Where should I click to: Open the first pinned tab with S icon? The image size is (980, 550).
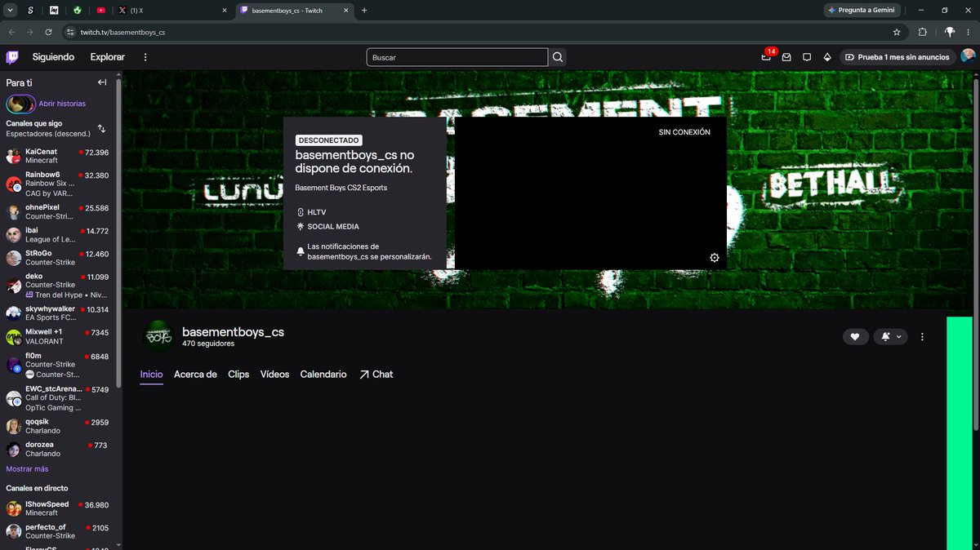pos(30,10)
